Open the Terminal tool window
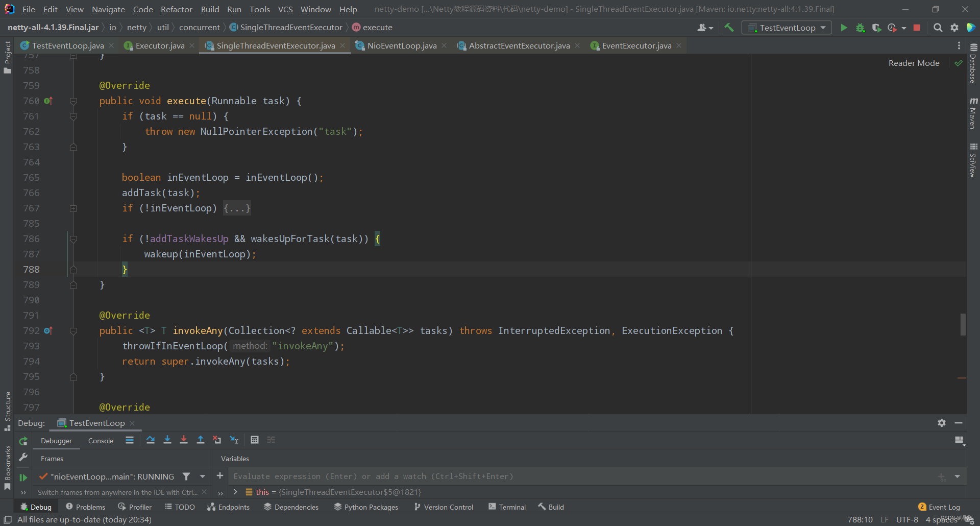This screenshot has width=980, height=526. point(507,507)
